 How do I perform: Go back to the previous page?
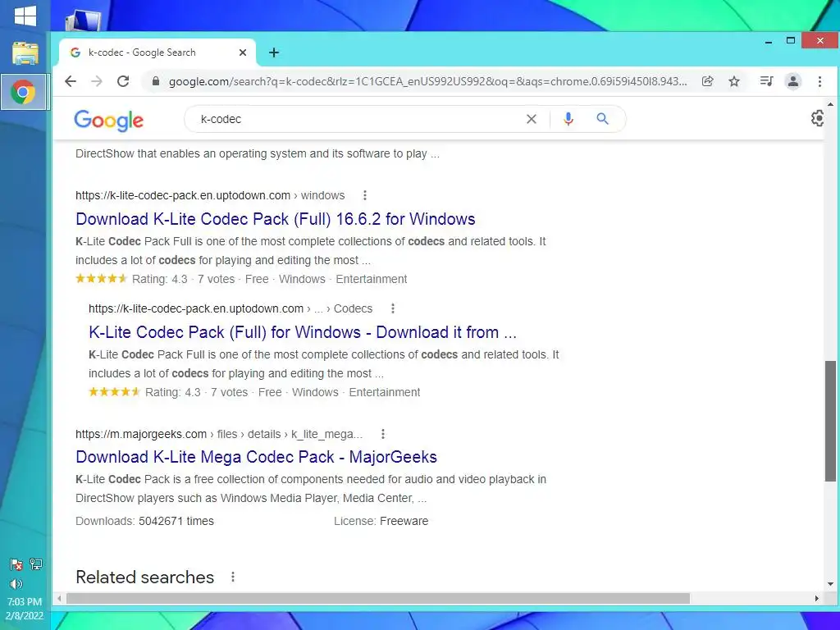coord(71,81)
